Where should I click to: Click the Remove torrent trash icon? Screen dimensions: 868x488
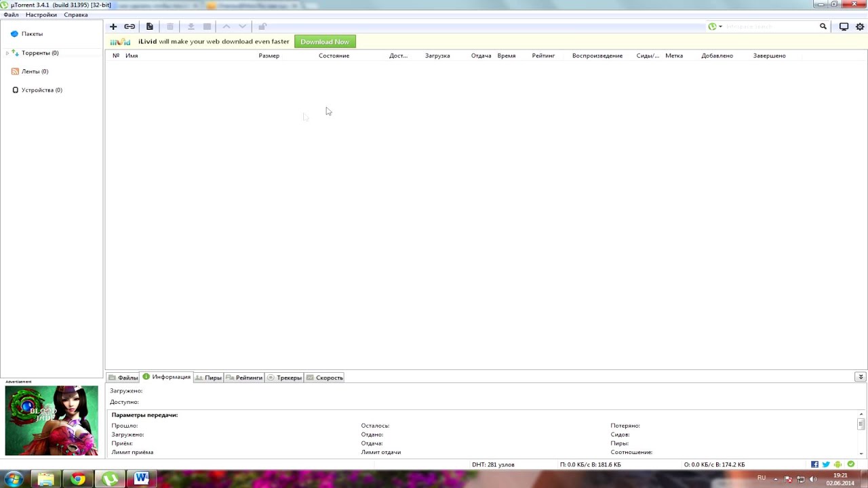click(170, 26)
